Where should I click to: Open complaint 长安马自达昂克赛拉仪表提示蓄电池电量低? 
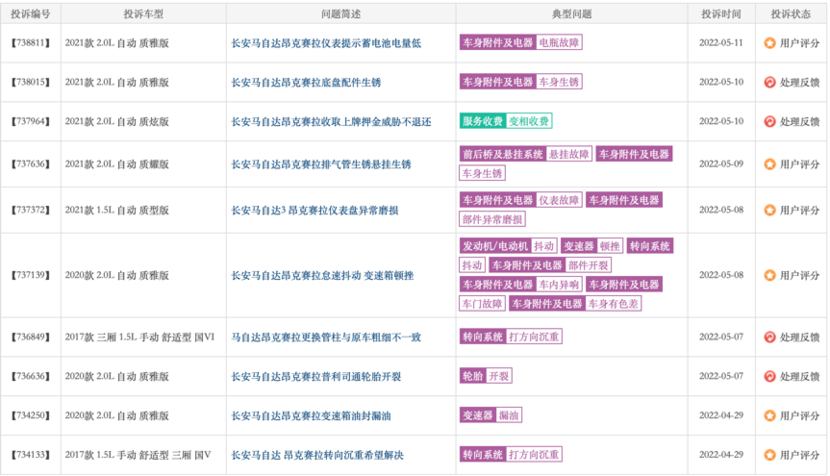coord(326,43)
